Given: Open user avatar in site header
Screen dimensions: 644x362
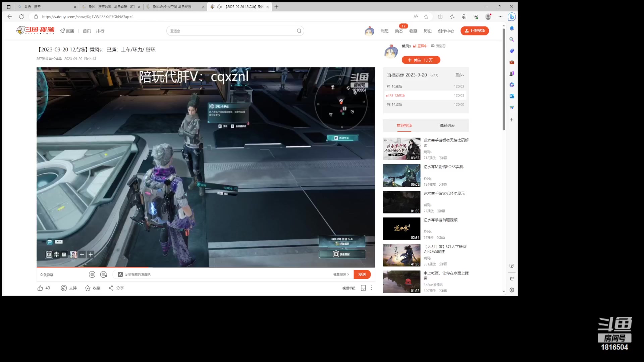Looking at the screenshot, I should [369, 31].
